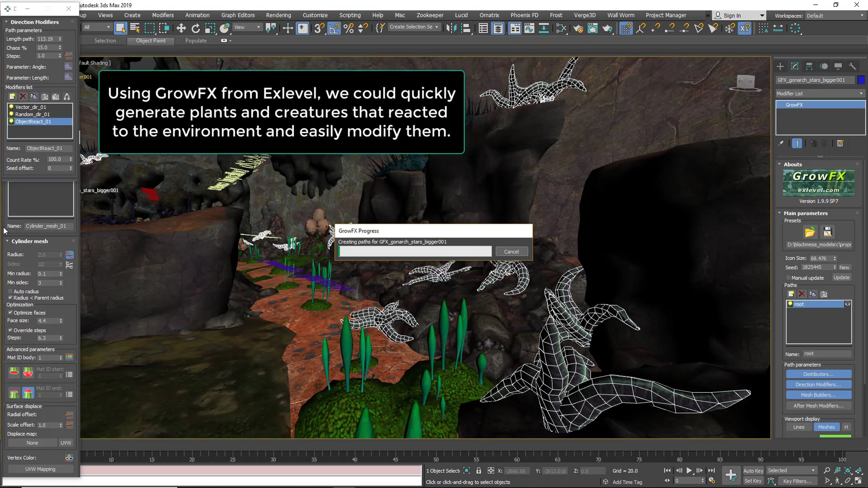868x488 pixels.
Task: Open the Rendering menu
Action: pos(278,15)
